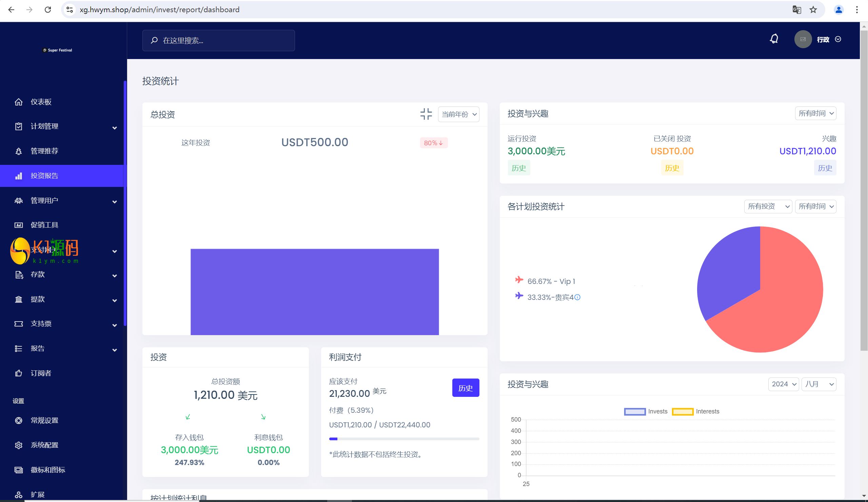The width and height of the screenshot is (868, 502).
Task: Reload the page with refresh icon
Action: 48,9
